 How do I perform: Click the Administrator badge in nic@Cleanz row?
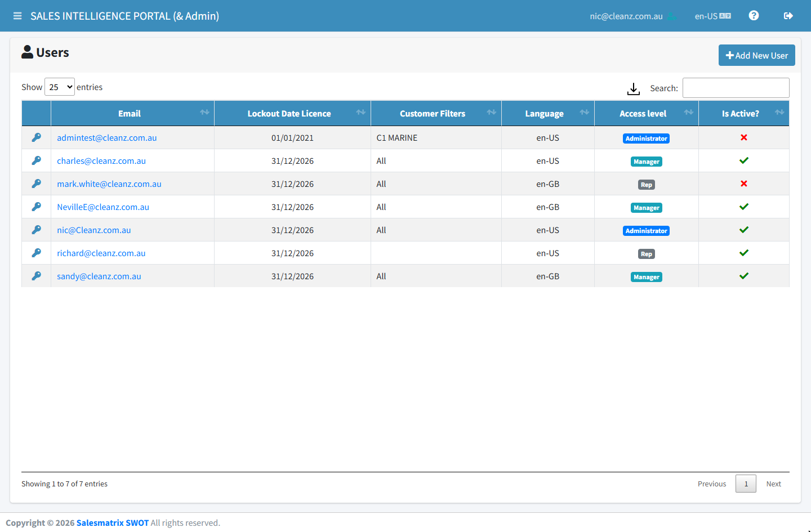(647, 231)
